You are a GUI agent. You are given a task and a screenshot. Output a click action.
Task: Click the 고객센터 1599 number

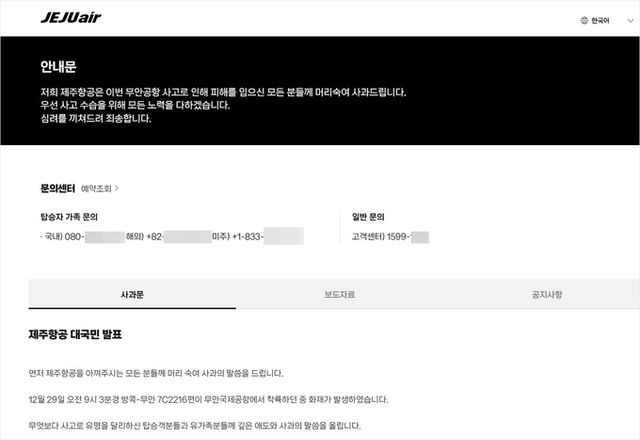pos(390,237)
